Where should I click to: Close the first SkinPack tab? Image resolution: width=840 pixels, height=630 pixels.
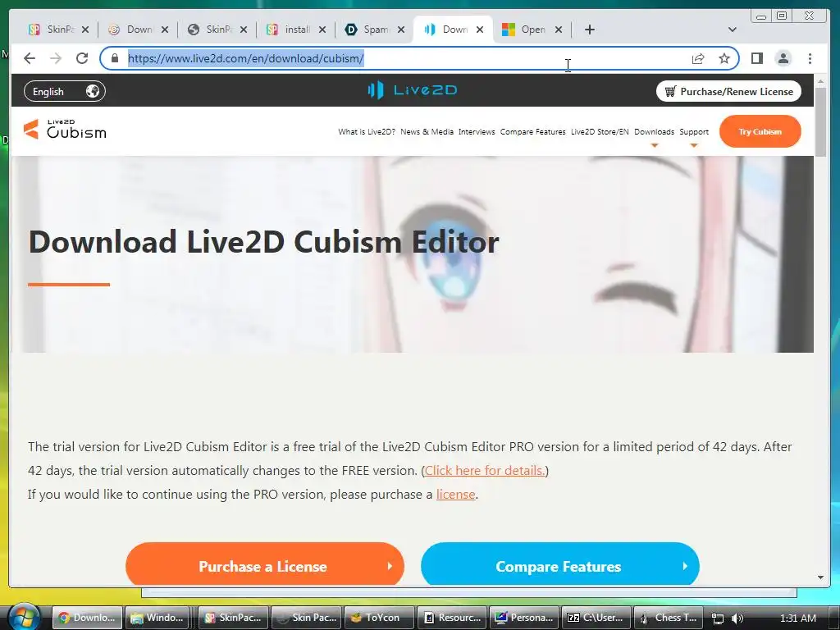85,30
